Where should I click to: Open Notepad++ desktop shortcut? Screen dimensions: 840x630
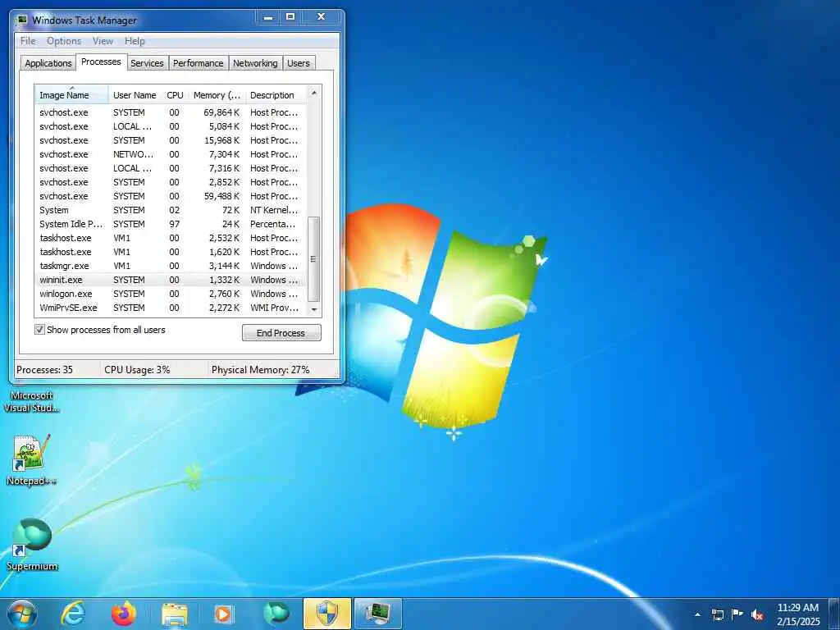click(x=31, y=459)
